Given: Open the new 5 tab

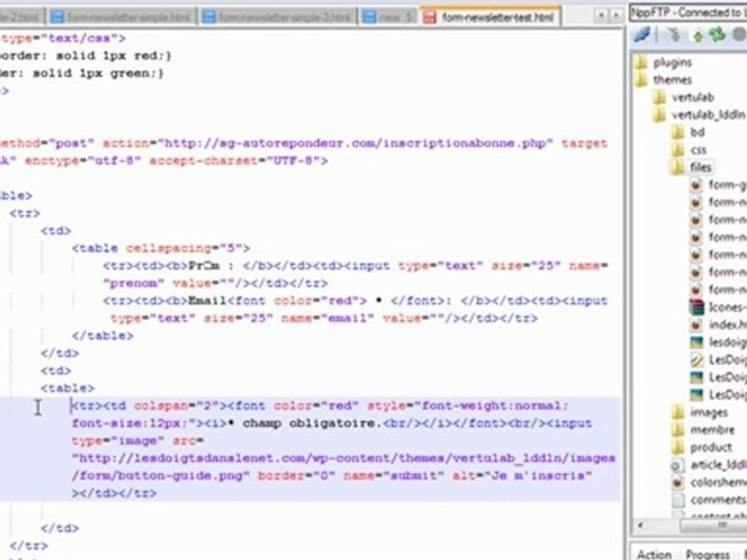Looking at the screenshot, I should (x=388, y=18).
